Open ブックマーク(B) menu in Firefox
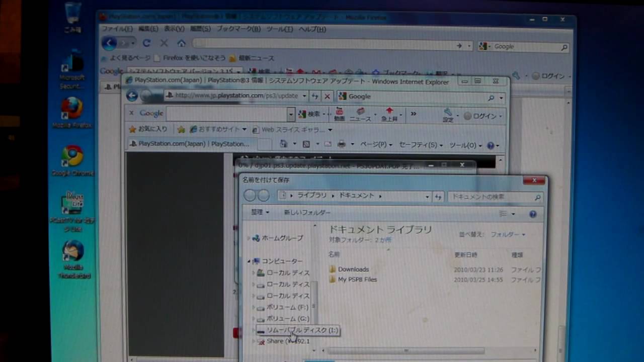 238,29
